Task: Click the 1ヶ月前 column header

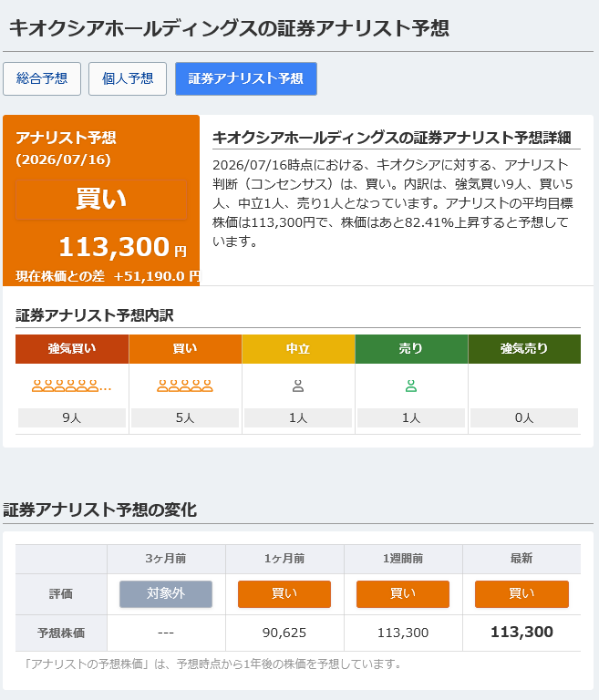Action: click(x=284, y=559)
